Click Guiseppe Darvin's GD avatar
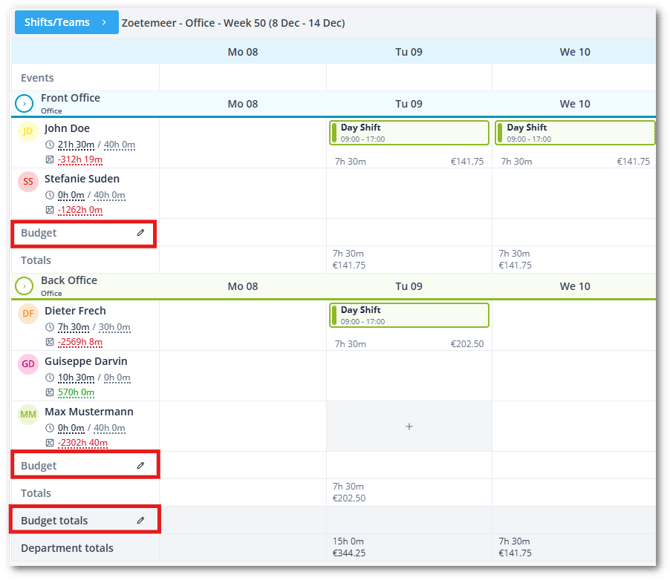 click(x=28, y=364)
